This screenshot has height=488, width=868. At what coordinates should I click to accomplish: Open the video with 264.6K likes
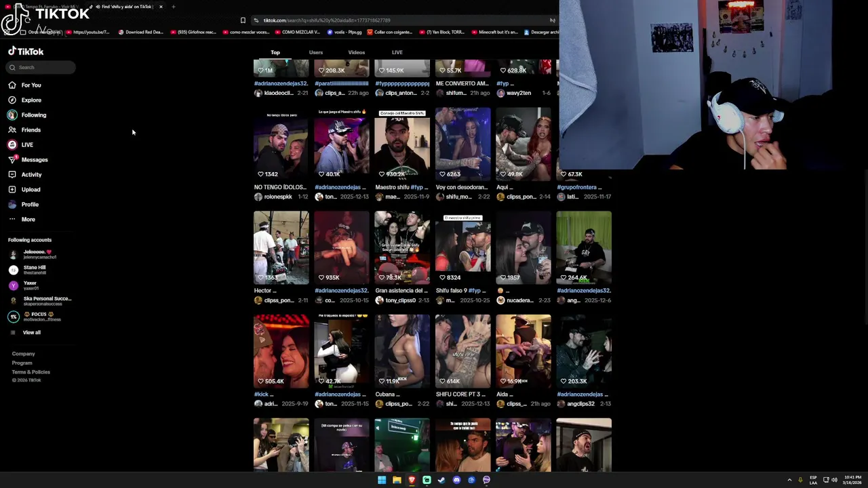(x=584, y=247)
